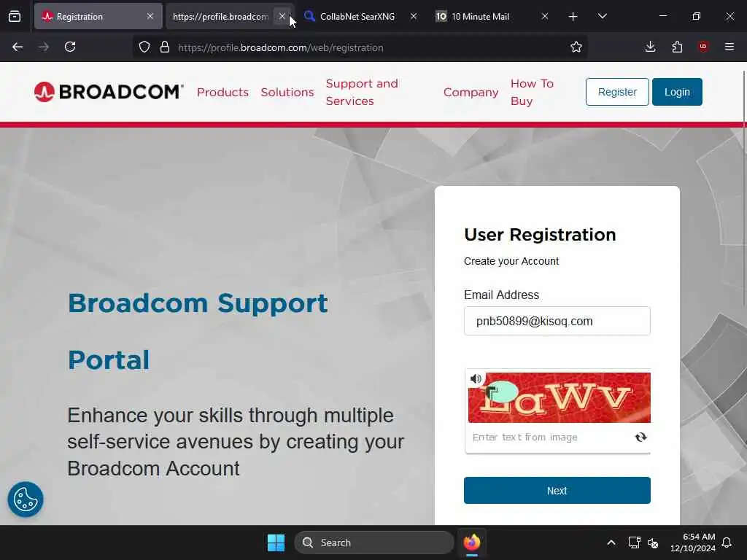Open the Windows Start menu
The height and width of the screenshot is (560, 747).
coord(276,542)
